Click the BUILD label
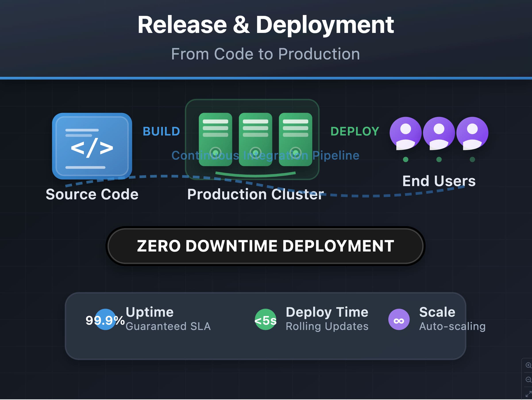The image size is (532, 400). click(161, 131)
